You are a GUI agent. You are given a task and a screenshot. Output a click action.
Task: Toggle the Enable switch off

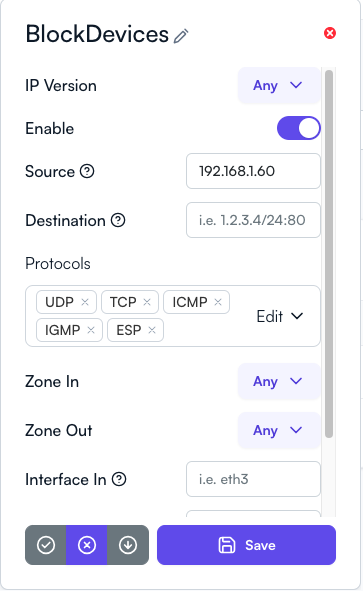[299, 128]
